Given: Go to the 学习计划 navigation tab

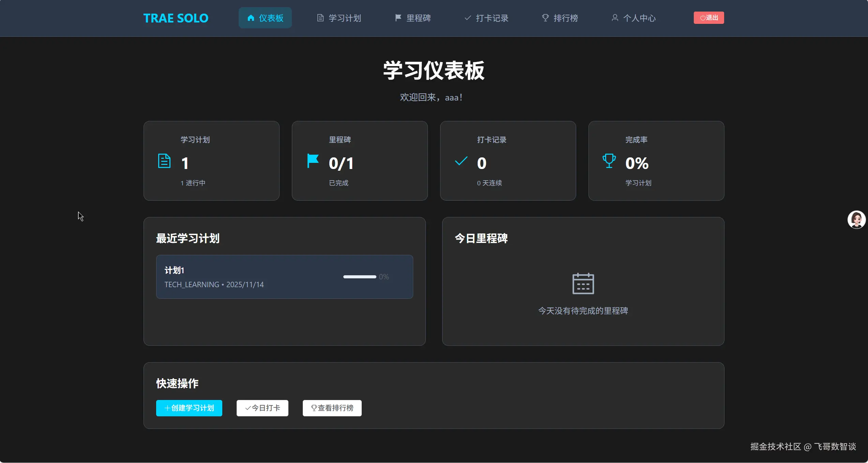Looking at the screenshot, I should click(x=339, y=18).
